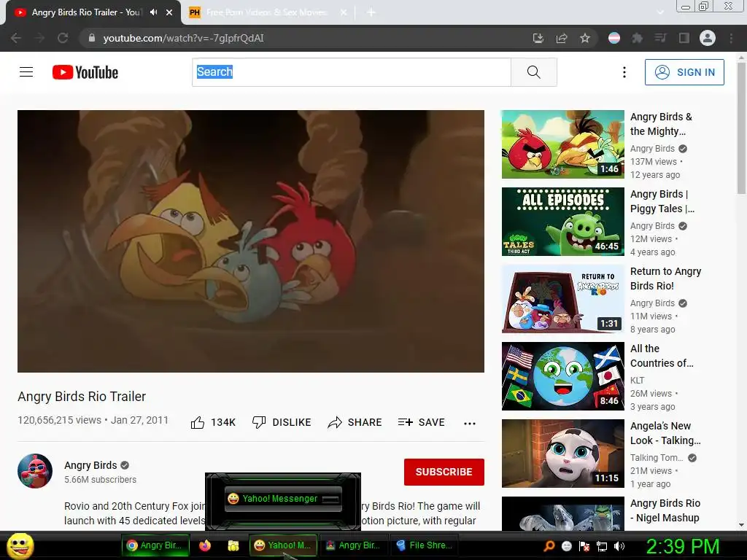Screen dimensions: 747x560
Task: Open the striped flag extension icon
Action: [614, 38]
